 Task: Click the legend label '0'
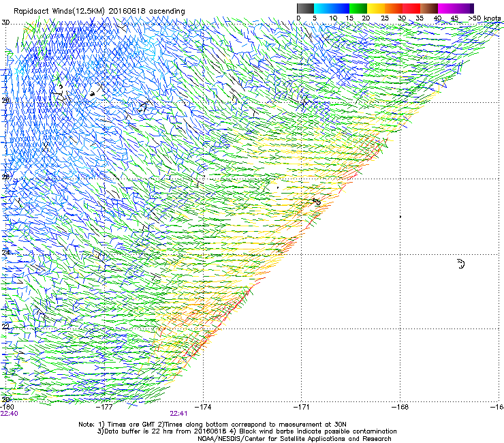pyautogui.click(x=298, y=18)
